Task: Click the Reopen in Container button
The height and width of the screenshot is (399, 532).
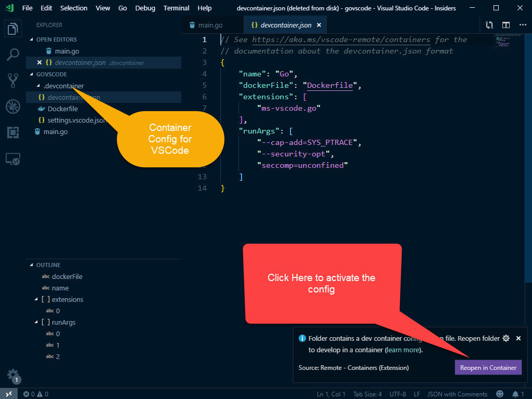Action: [488, 367]
